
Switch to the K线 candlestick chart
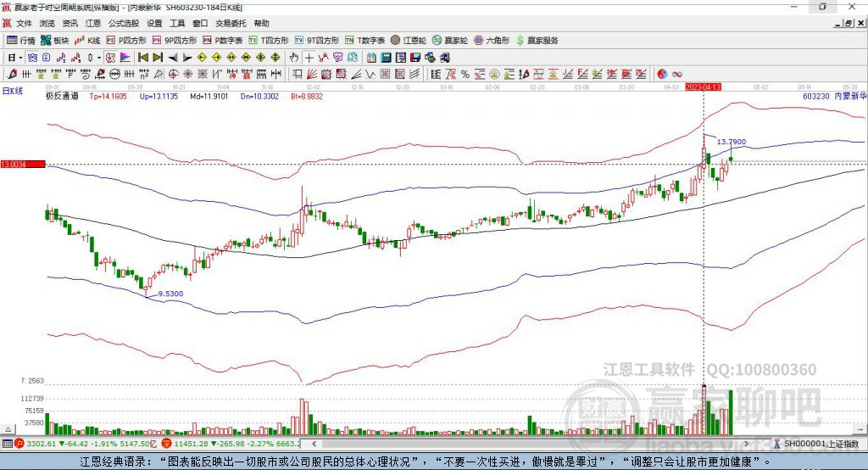88,40
